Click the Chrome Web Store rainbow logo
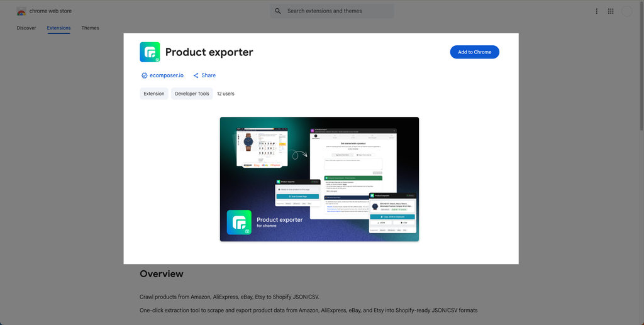Viewport: 644px width, 325px height. tap(21, 11)
